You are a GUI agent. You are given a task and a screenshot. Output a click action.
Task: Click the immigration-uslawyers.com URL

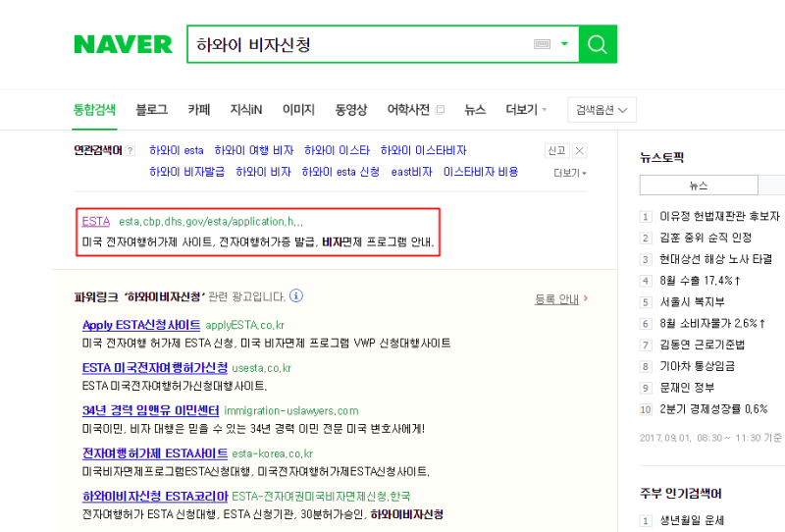point(291,410)
